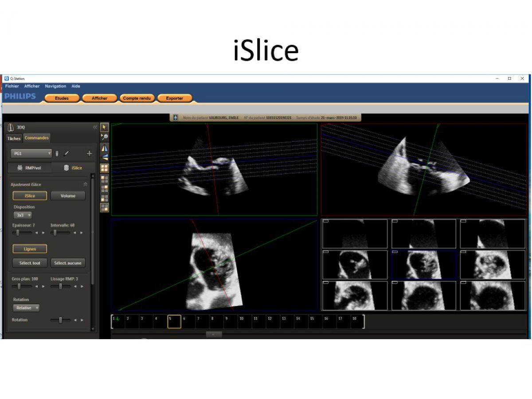Choose the layout icon with top-left pane highlighted
This screenshot has height=399, width=532.
[105, 179]
